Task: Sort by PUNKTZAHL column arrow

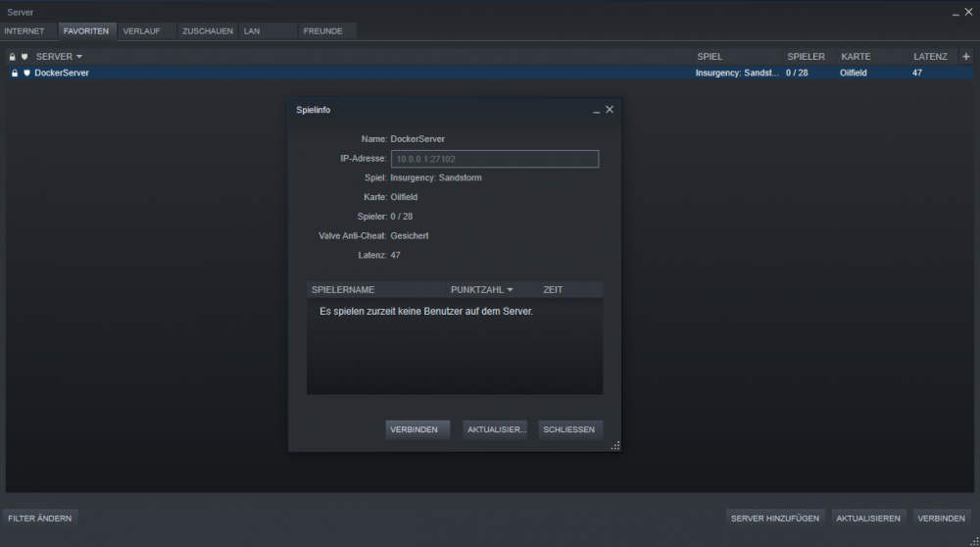Action: click(510, 290)
